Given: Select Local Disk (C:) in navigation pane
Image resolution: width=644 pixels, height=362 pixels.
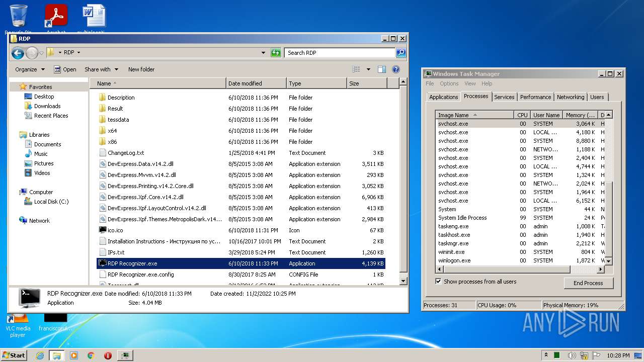Looking at the screenshot, I should coord(51,202).
